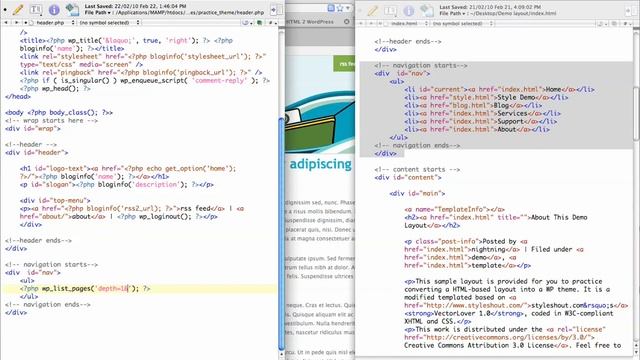Viewport: 640px width, 360px height.
Task: Click the <div id="content"> line in index.html
Action: coord(408,178)
